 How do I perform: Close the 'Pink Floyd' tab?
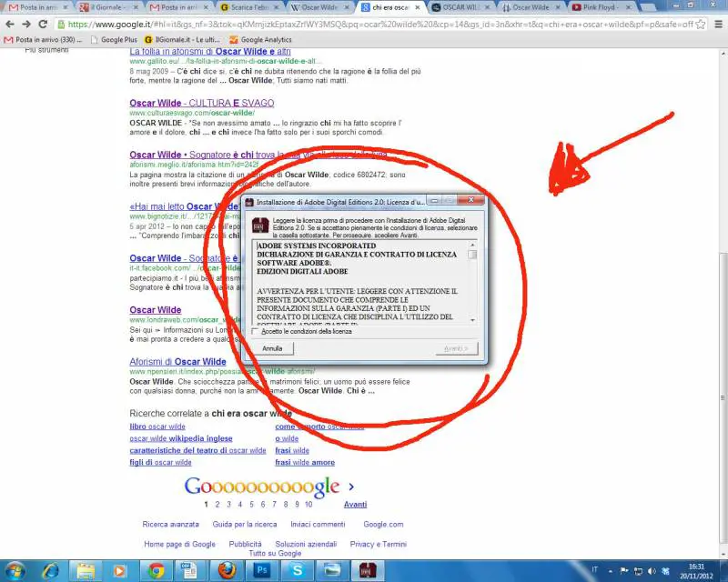(x=628, y=7)
